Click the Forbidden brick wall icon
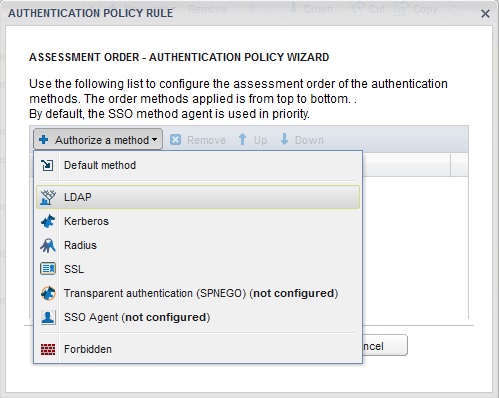 click(48, 349)
